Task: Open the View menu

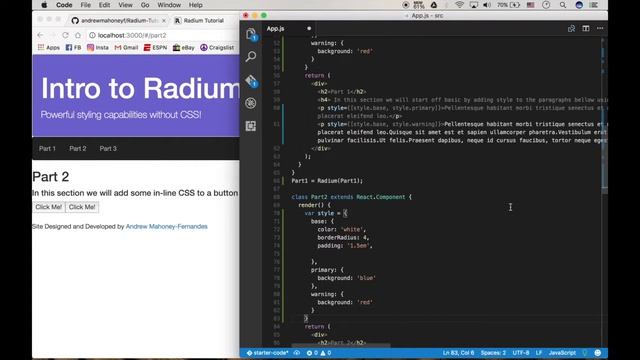Action: tap(125, 5)
